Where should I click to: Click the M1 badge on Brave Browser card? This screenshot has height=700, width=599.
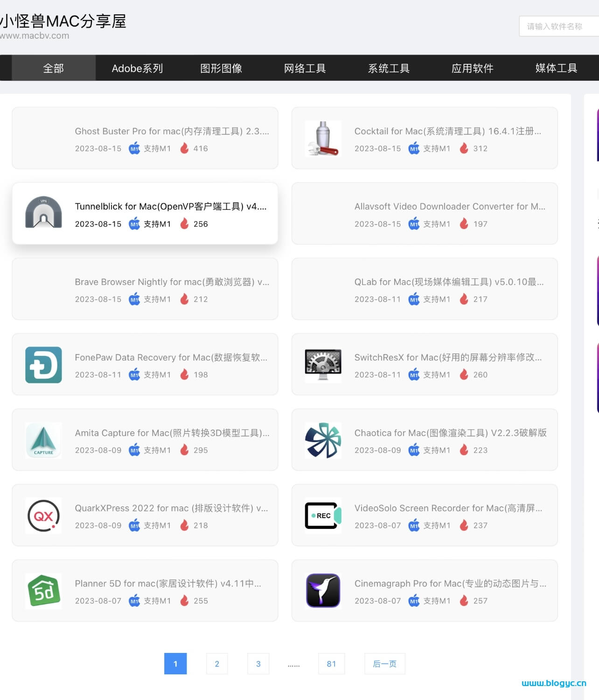(134, 299)
